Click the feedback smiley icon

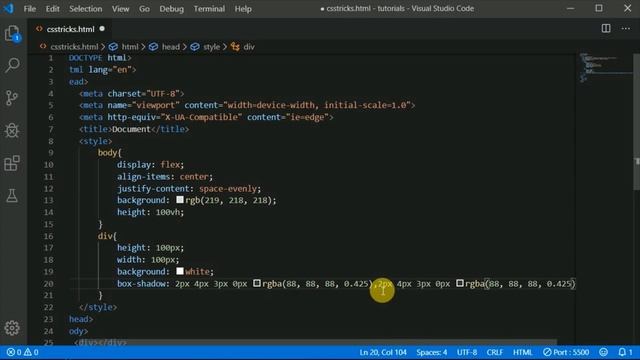[x=604, y=352]
